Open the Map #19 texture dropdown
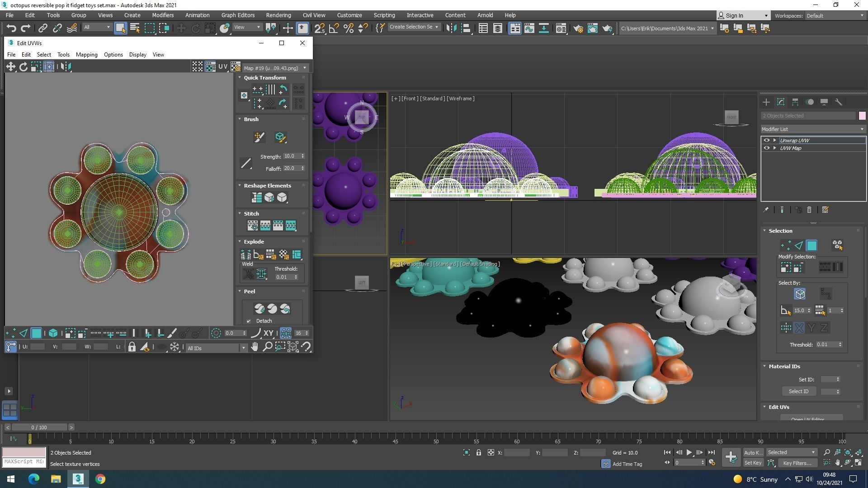The image size is (868, 488). pyautogui.click(x=275, y=68)
